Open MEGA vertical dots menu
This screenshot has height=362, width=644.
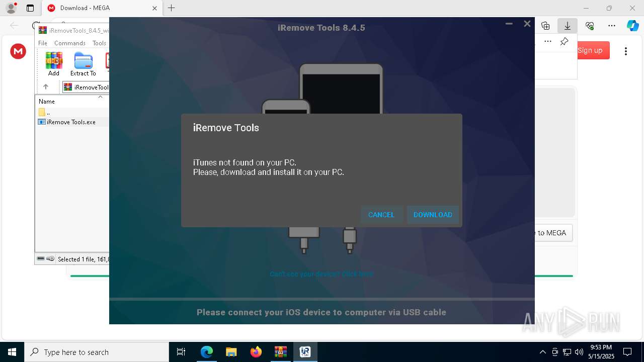(626, 51)
